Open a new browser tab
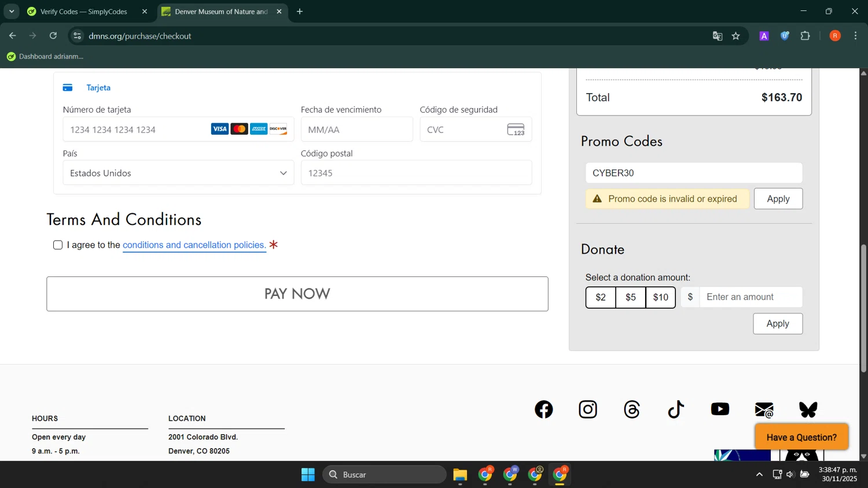The height and width of the screenshot is (488, 868). click(x=300, y=12)
